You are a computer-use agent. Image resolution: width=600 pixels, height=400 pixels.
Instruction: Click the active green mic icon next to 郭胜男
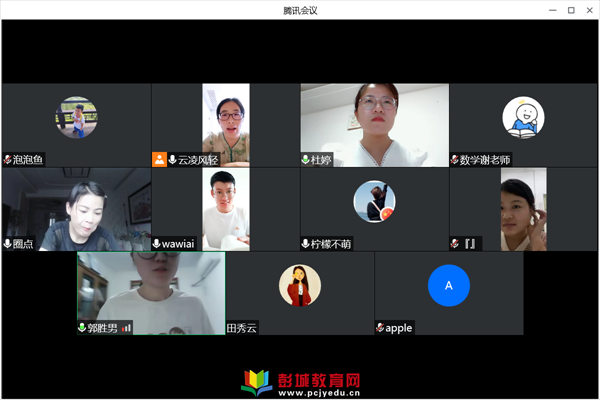click(x=82, y=328)
